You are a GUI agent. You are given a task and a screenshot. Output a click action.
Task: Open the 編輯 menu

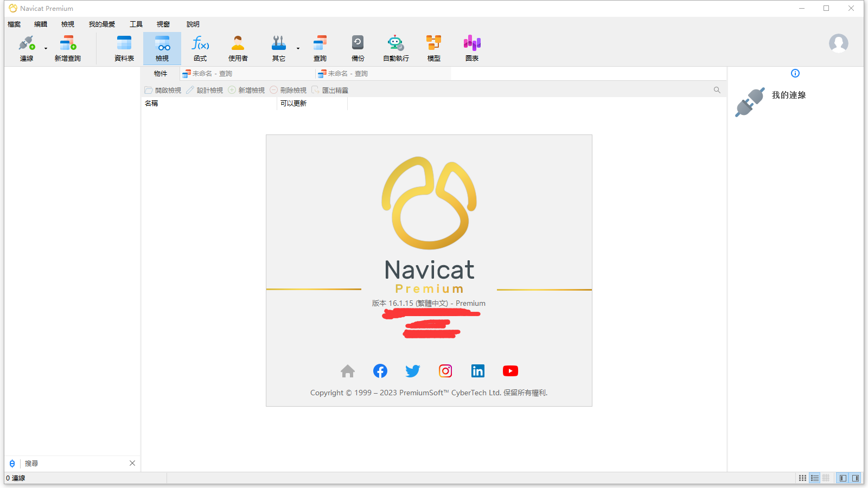pos(41,24)
